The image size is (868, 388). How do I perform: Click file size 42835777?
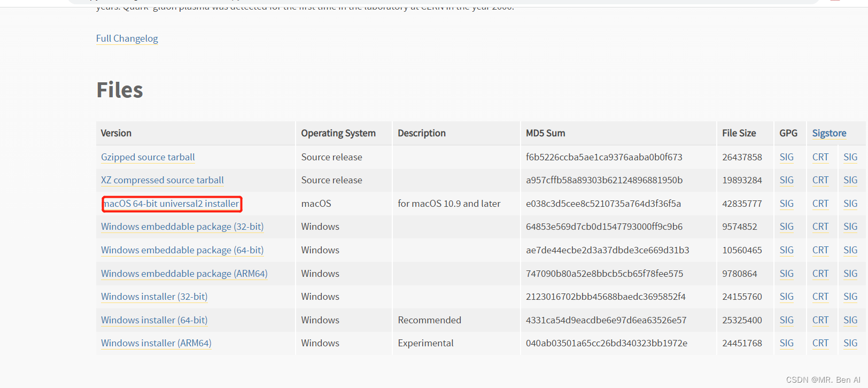pyautogui.click(x=742, y=204)
